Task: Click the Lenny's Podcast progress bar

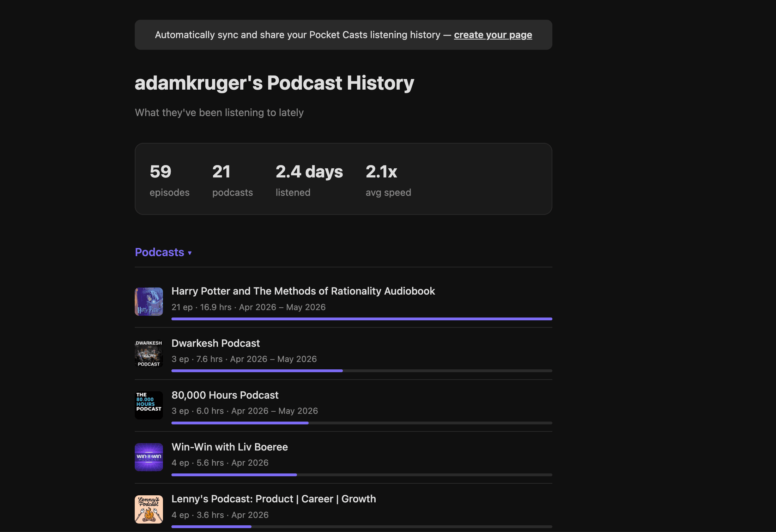Action: 362,527
